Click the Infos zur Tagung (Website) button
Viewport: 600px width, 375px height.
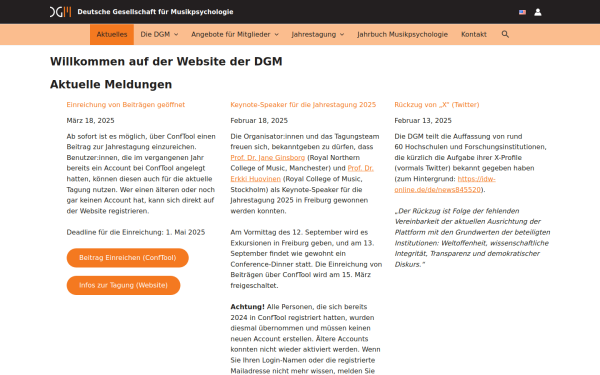click(123, 285)
